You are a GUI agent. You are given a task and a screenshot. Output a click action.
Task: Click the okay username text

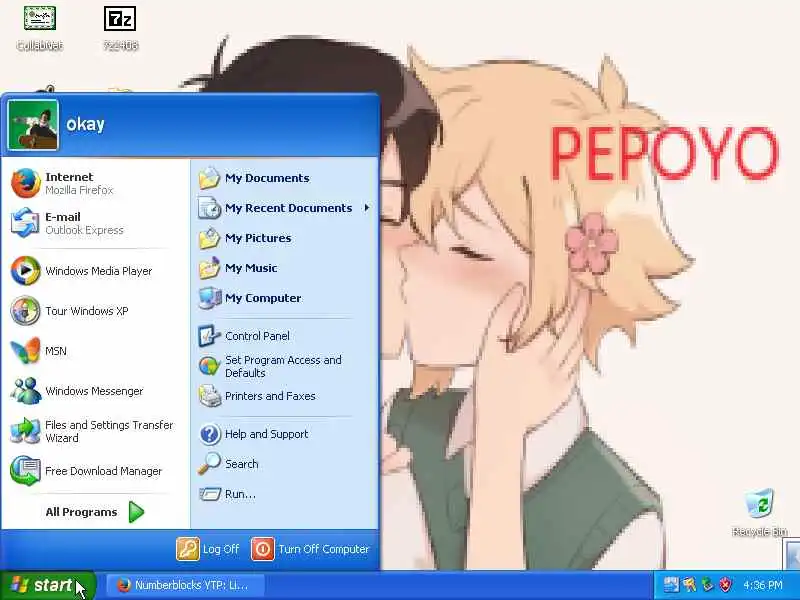85,124
